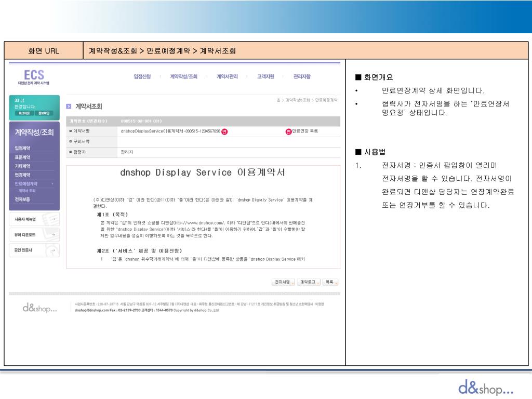Viewport: 532px width, 399px height.
Task: Click the 로그아웃 button
Action: click(x=24, y=113)
